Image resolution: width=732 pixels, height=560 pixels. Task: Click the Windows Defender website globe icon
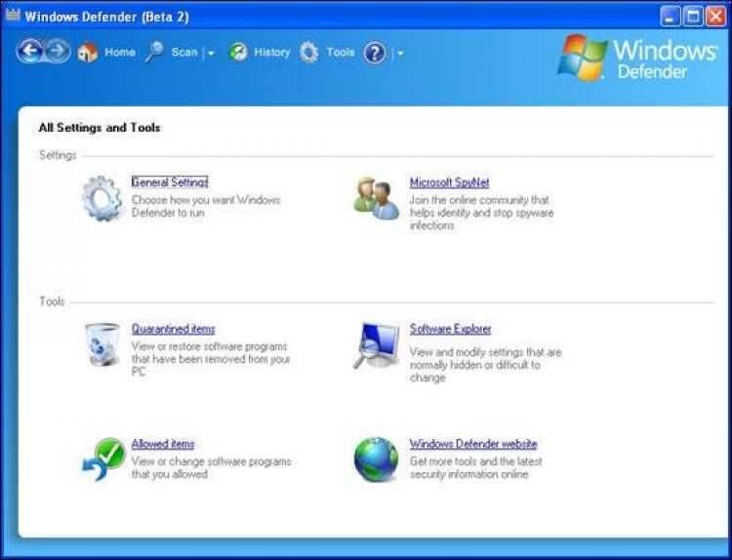coord(377,460)
